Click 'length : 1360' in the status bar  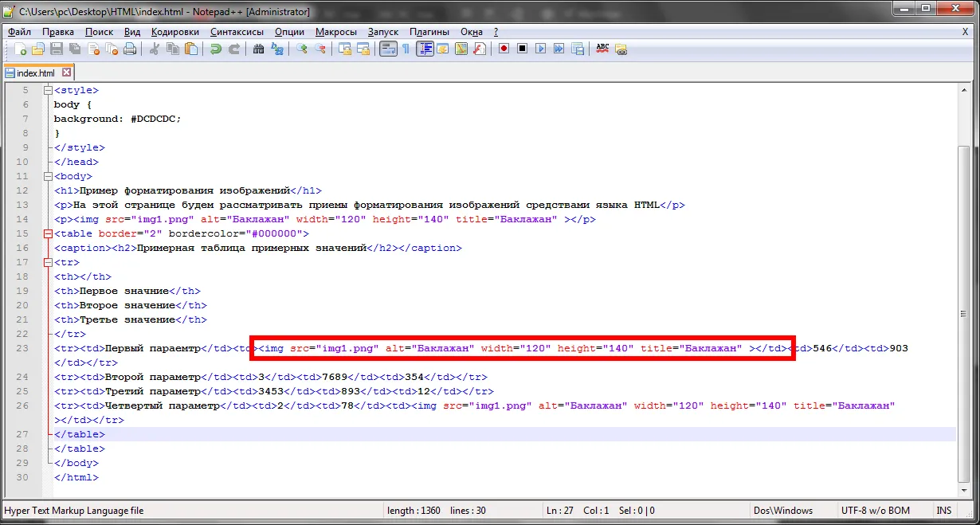point(414,511)
